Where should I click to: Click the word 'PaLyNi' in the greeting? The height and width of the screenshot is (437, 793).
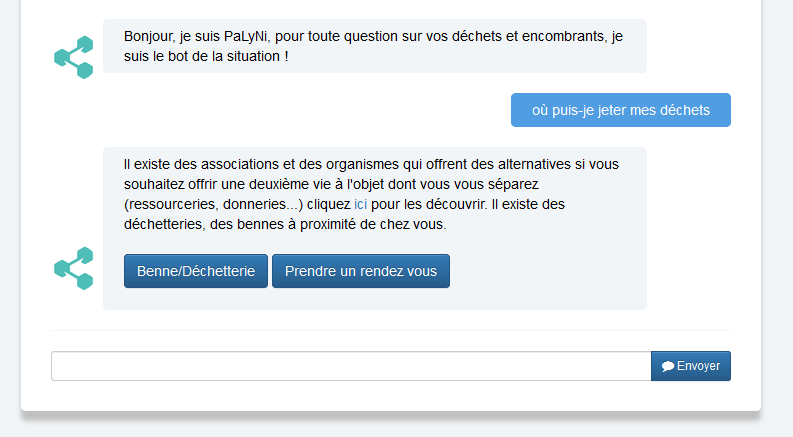coord(246,36)
